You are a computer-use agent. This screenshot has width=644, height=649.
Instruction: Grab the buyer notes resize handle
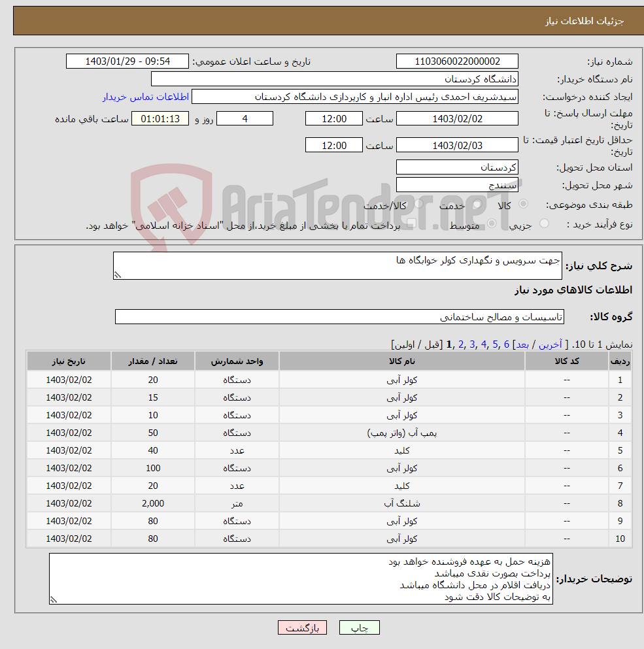(54, 600)
